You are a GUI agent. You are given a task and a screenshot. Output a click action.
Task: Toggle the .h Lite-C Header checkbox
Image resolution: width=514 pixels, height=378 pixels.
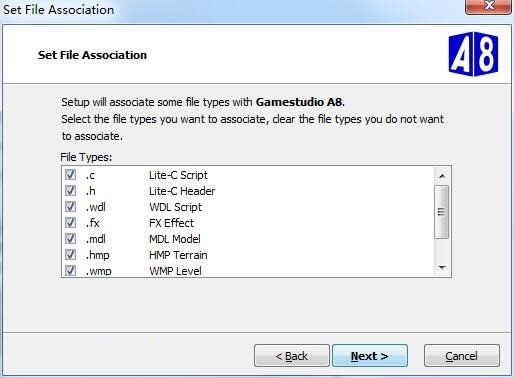tap(70, 190)
